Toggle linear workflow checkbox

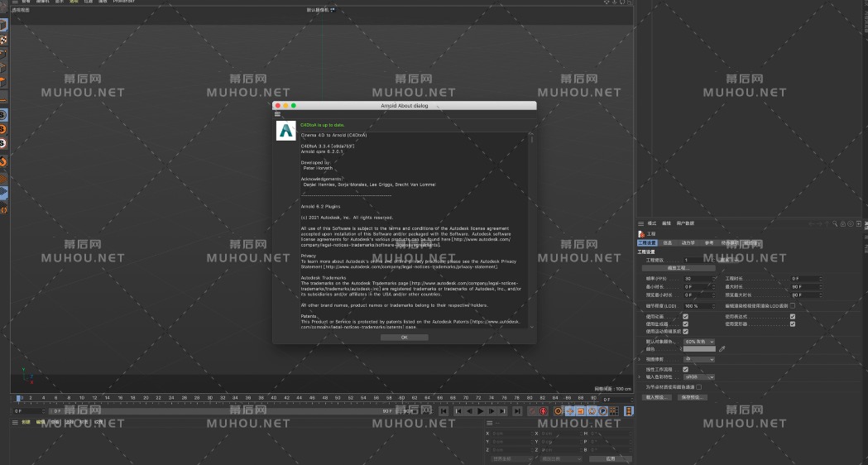[x=685, y=369]
